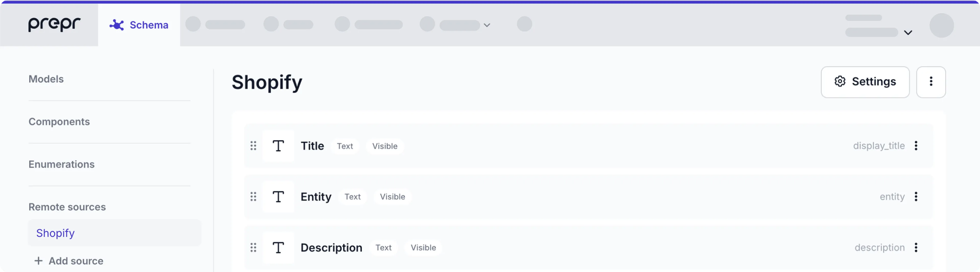Grab the drag handle for Description field
This screenshot has width=980, height=272.
253,248
